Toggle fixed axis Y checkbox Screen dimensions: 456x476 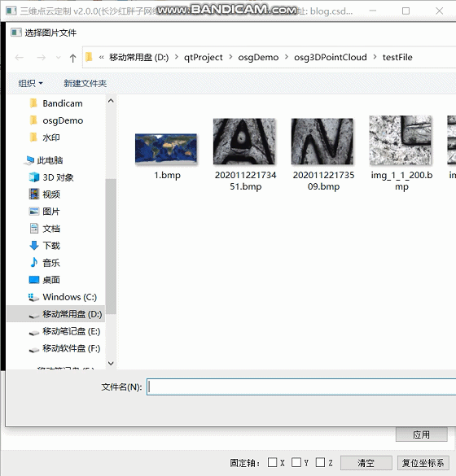296,462
